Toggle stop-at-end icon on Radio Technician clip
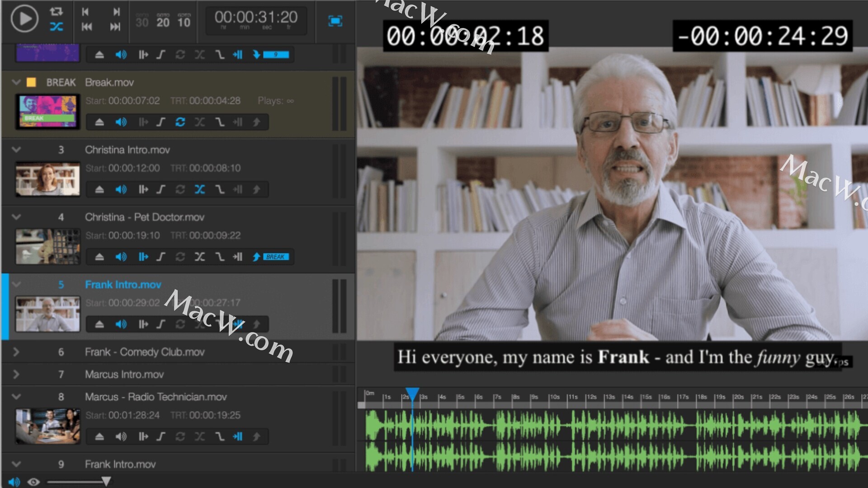868x488 pixels. pos(237,436)
